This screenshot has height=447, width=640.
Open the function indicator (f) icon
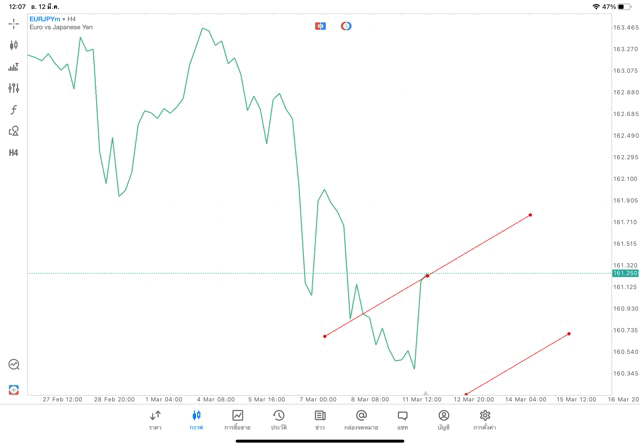[14, 110]
